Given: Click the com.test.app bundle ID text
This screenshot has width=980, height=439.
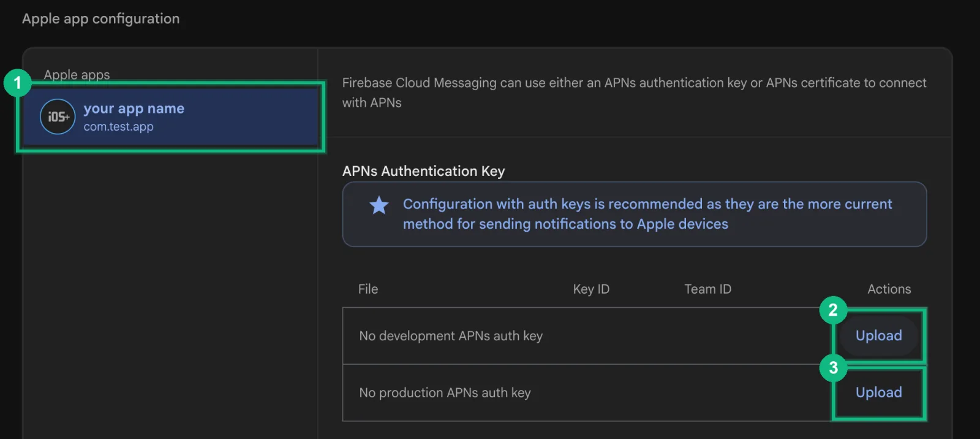Looking at the screenshot, I should tap(119, 127).
